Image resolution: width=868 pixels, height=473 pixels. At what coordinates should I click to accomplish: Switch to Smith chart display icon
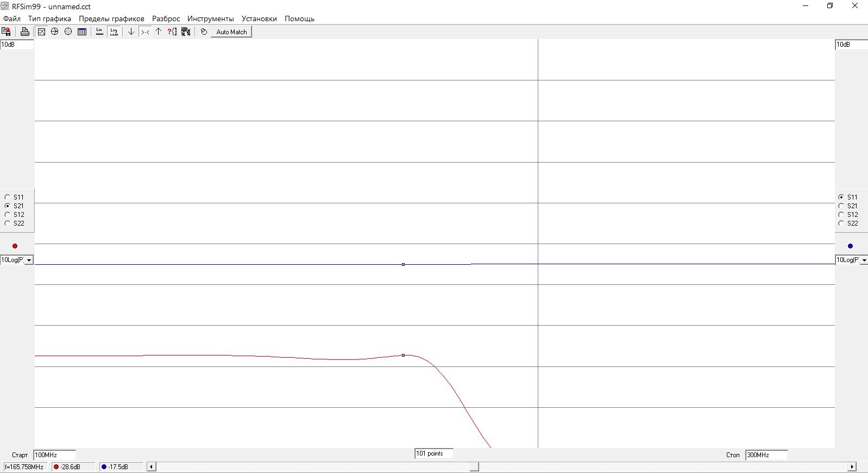coord(54,32)
